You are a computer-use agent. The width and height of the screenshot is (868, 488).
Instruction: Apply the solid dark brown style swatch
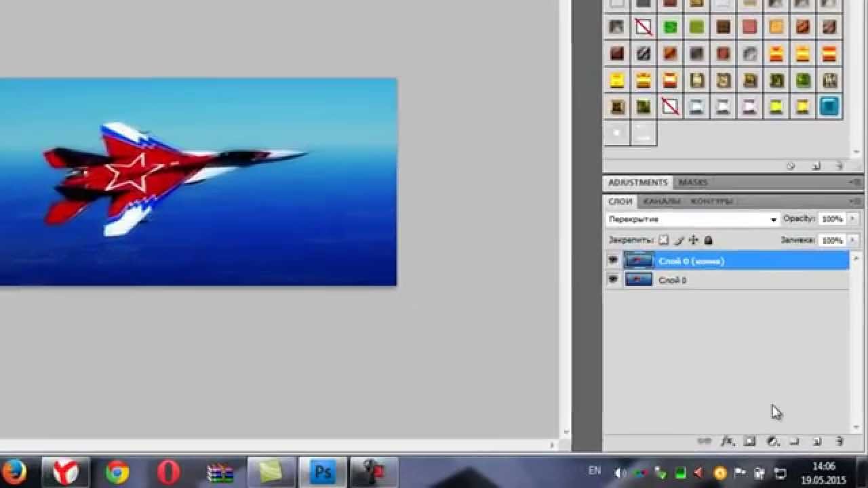click(724, 27)
